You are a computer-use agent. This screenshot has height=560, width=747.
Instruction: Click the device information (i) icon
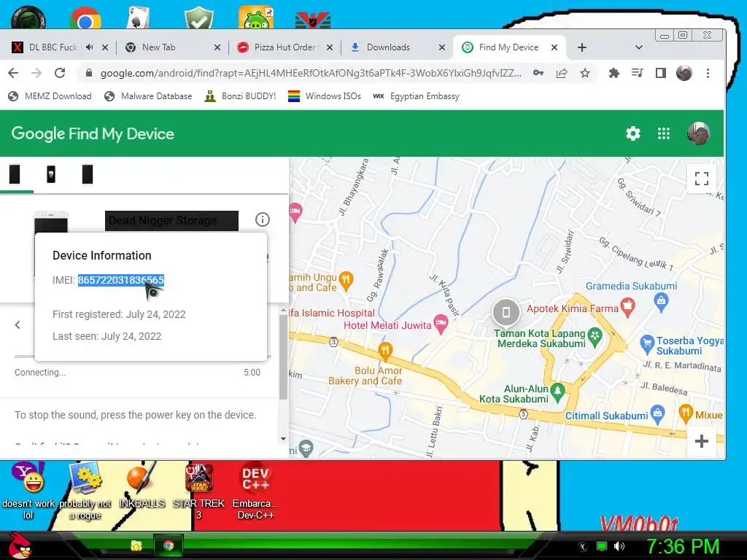click(263, 219)
